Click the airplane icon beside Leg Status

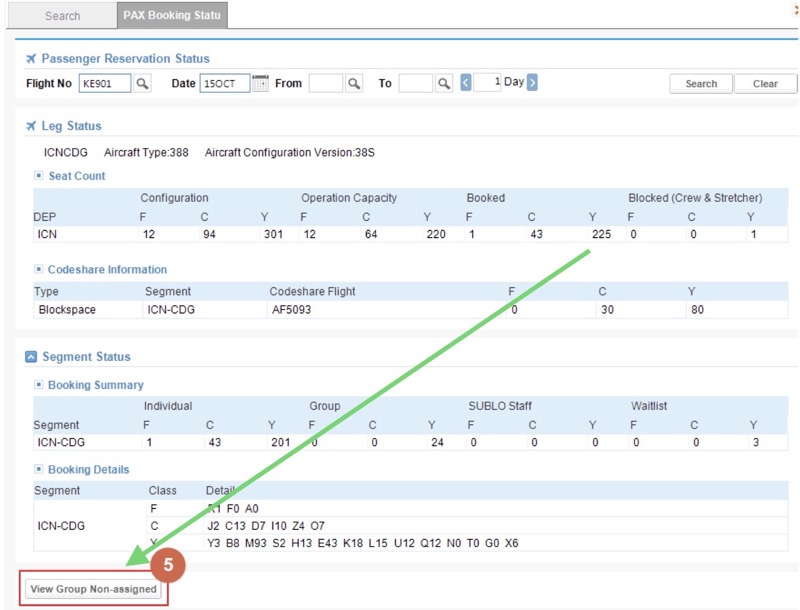click(31, 126)
